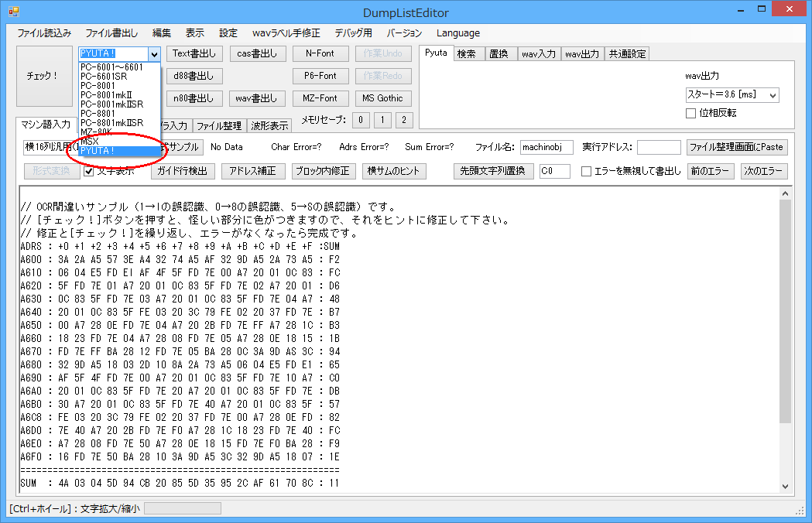Image resolution: width=812 pixels, height=523 pixels.
Task: Open the ファイル読込み menu
Action: [x=44, y=33]
